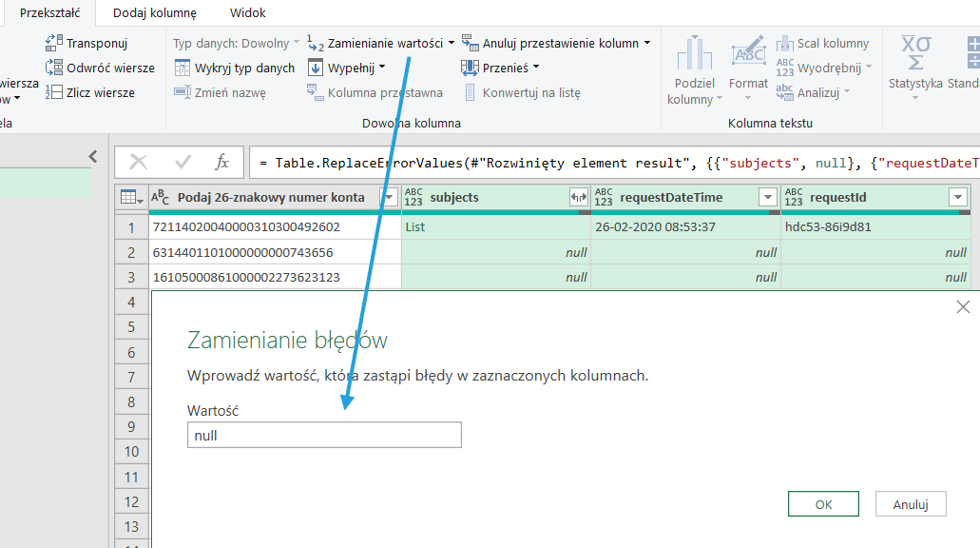980x548 pixels.
Task: Open the requestDateTime column filter dropdown
Action: pyautogui.click(x=768, y=197)
